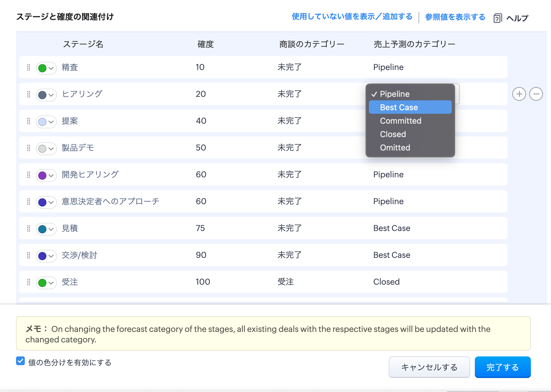
Task: Click 使用していない値を表示/追加する link
Action: [x=352, y=17]
